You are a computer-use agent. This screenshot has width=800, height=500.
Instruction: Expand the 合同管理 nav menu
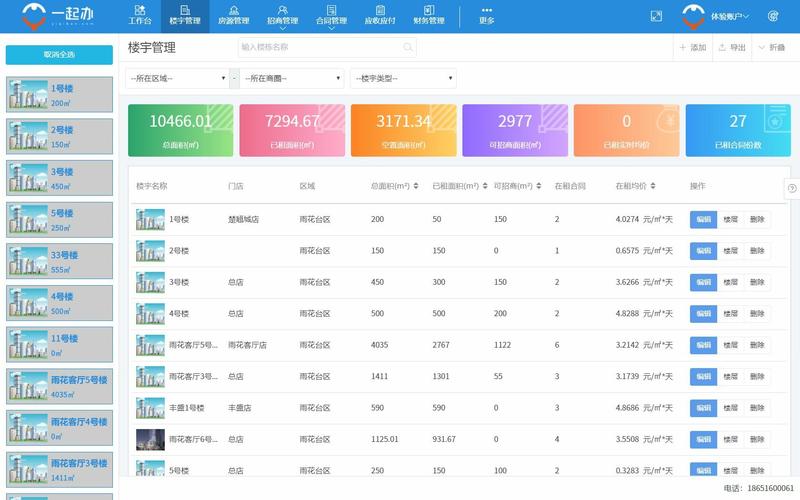click(331, 16)
